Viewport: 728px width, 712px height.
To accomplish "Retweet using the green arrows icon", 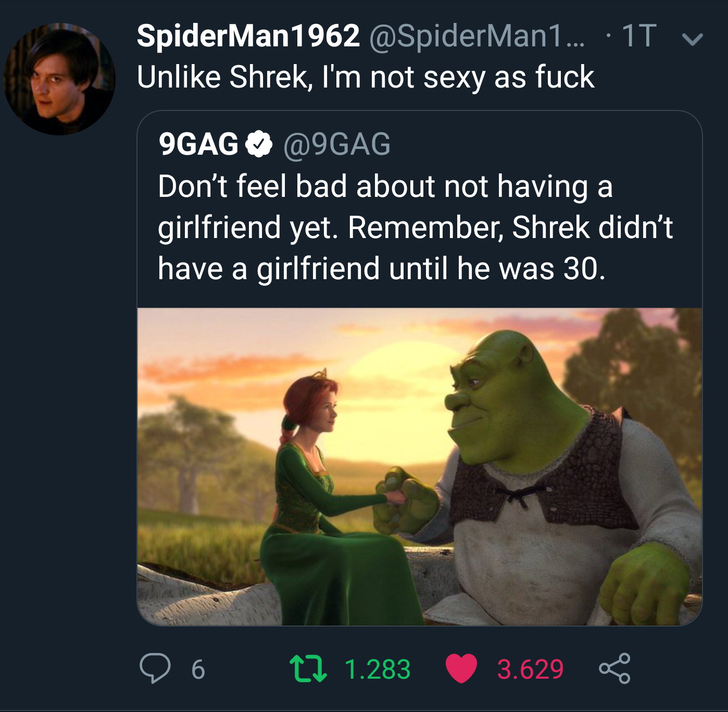I will (x=308, y=669).
